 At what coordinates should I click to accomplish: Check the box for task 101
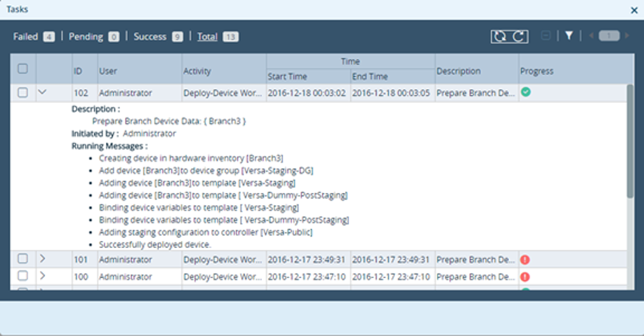[x=23, y=259]
